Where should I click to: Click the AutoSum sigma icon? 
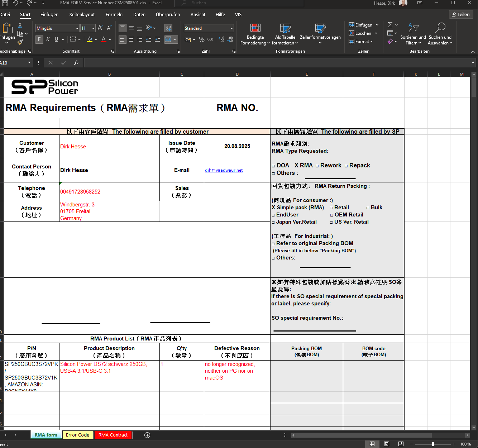point(390,25)
